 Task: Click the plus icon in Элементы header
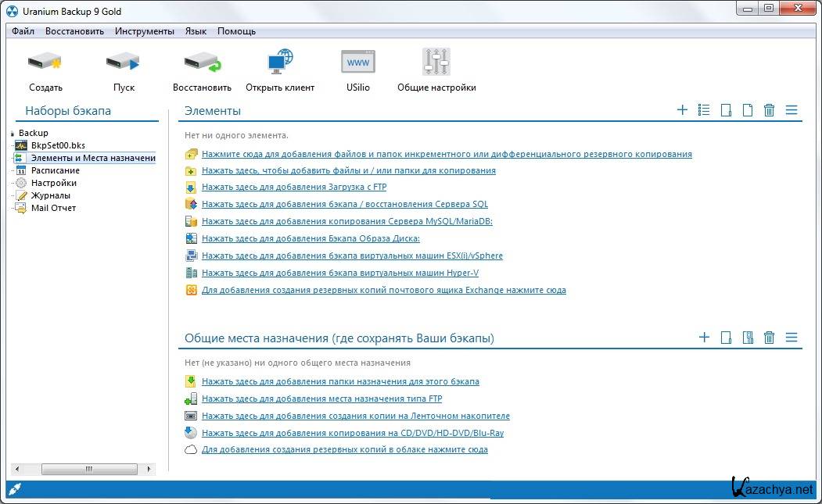[x=682, y=110]
